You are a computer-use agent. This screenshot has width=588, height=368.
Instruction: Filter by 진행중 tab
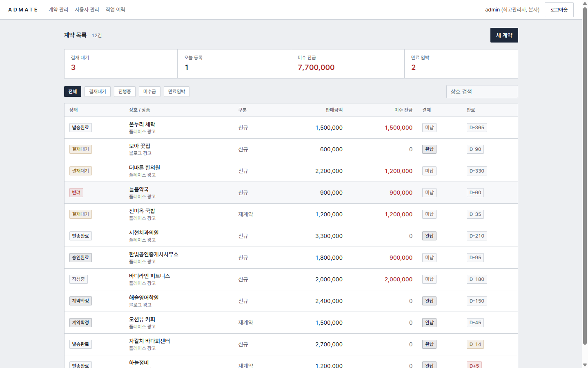click(125, 92)
